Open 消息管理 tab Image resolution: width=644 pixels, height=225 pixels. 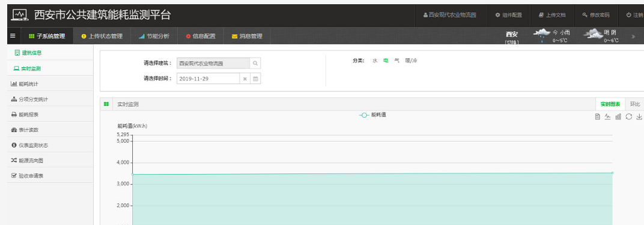[x=247, y=36]
